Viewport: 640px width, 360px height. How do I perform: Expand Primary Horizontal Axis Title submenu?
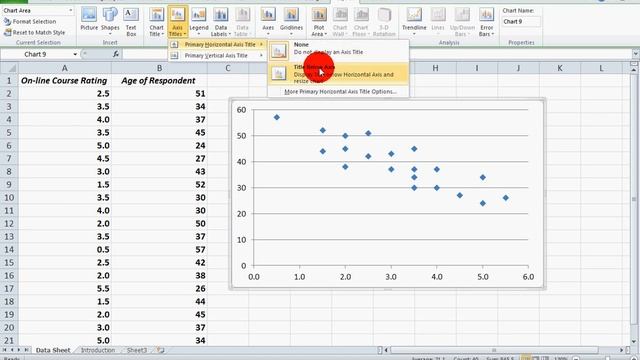217,44
